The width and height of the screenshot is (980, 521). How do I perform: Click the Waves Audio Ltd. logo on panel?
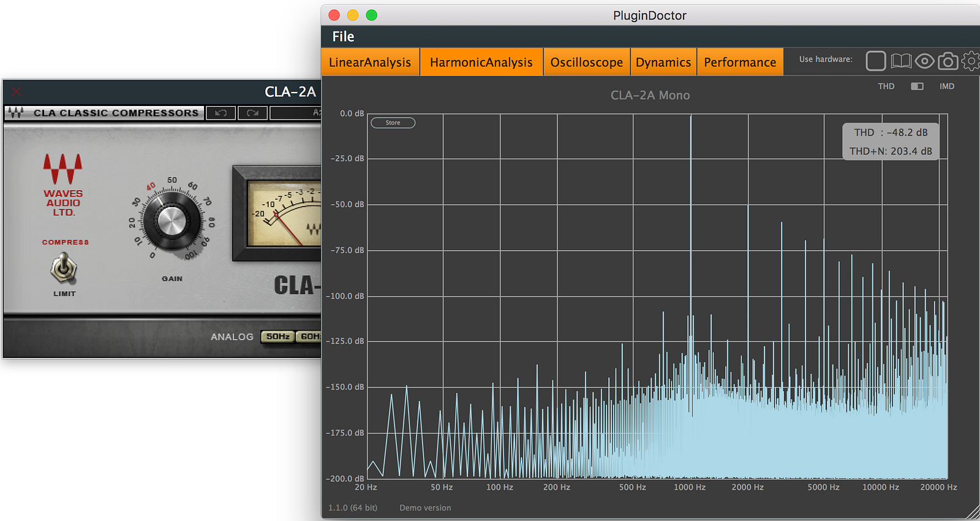(62, 184)
